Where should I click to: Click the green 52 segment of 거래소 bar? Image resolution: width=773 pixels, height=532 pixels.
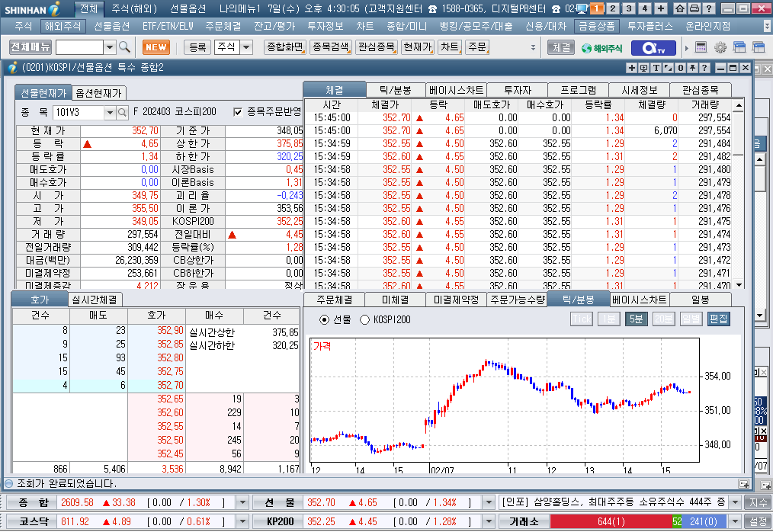[x=678, y=521]
